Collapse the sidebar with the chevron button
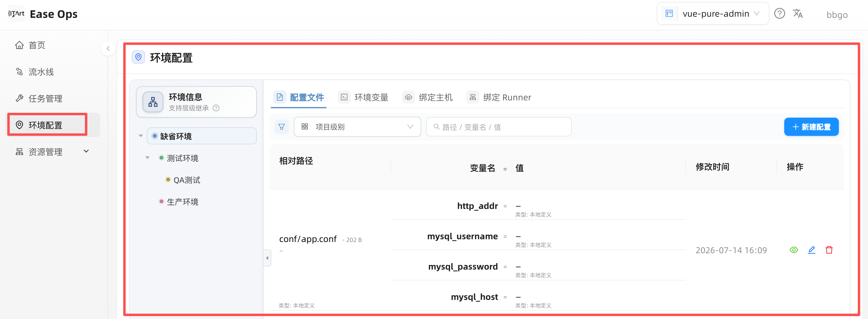Viewport: 868px width, 319px height. point(108,49)
